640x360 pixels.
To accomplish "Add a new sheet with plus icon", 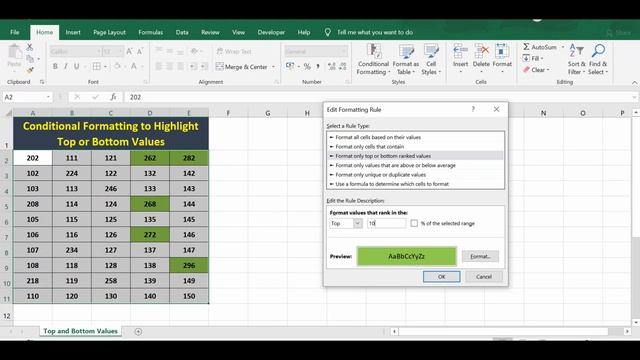I will pos(138,331).
